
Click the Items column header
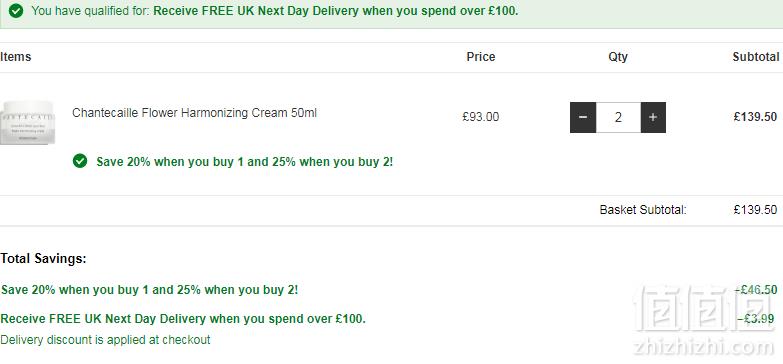[x=15, y=57]
